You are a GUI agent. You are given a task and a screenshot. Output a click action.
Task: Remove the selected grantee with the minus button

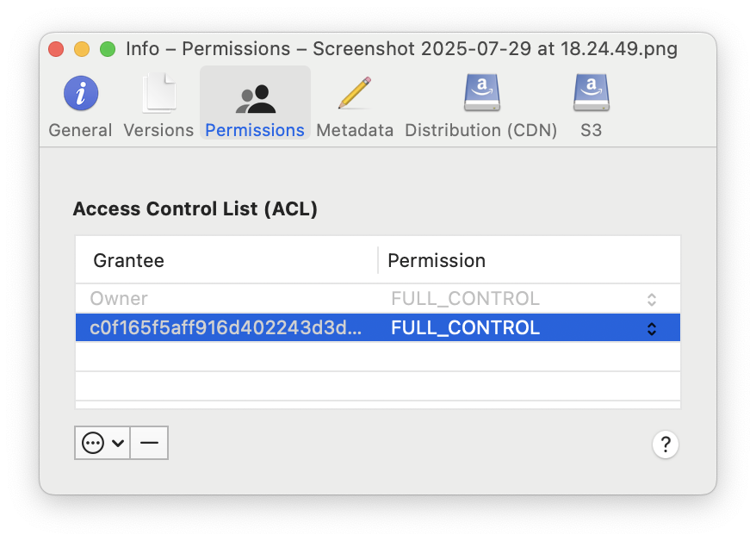[x=148, y=442]
